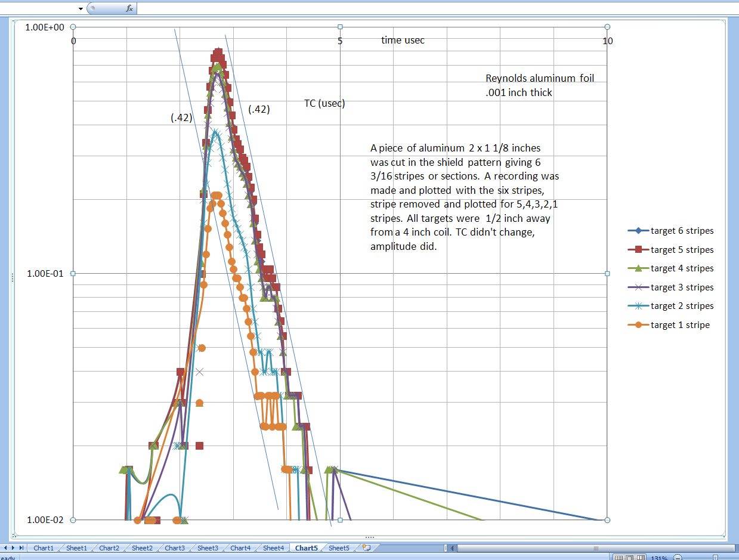
Task: Go to the Sheet3 tab
Action: pyautogui.click(x=208, y=548)
